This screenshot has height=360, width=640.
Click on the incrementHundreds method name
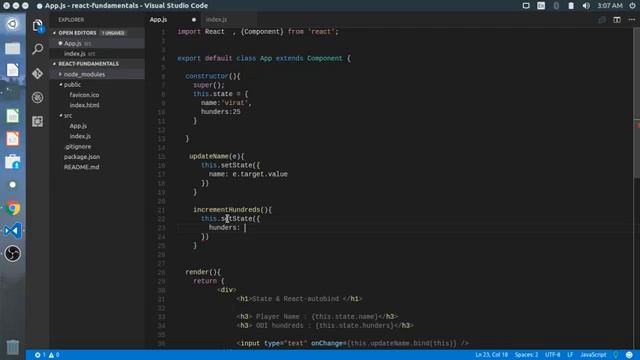(x=227, y=210)
